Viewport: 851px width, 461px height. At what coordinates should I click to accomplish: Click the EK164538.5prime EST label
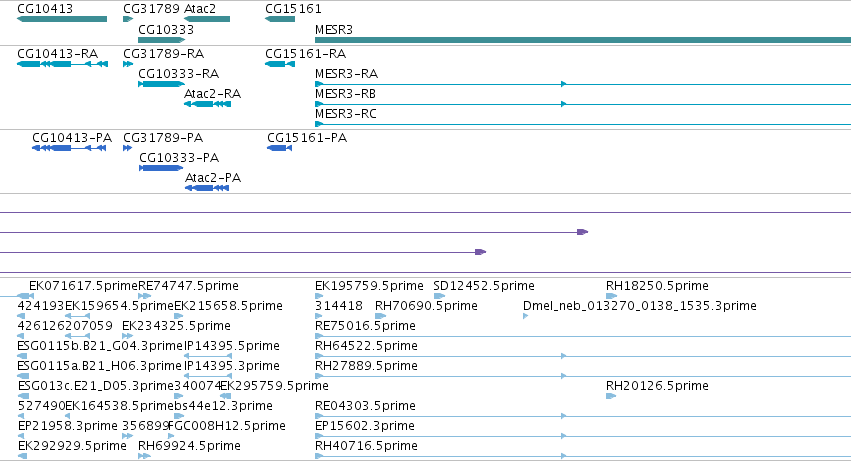119,406
